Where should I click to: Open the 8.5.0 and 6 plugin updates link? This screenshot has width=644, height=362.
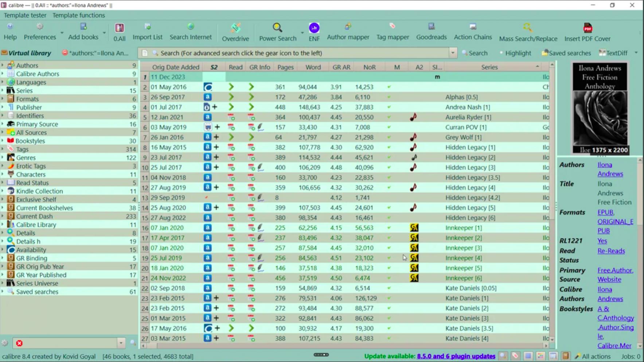(456, 356)
